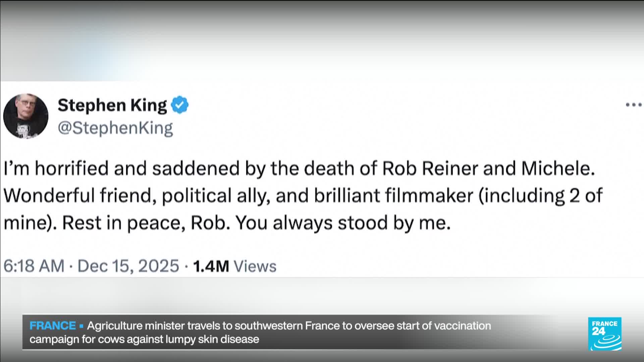This screenshot has height=362, width=644.
Task: Click the blue verified badge
Action: [x=180, y=105]
